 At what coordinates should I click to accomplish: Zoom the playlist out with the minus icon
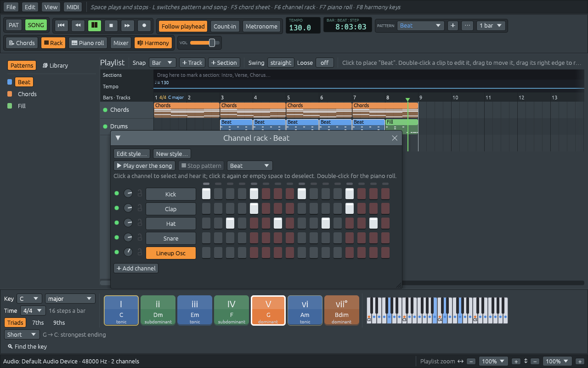(x=471, y=362)
